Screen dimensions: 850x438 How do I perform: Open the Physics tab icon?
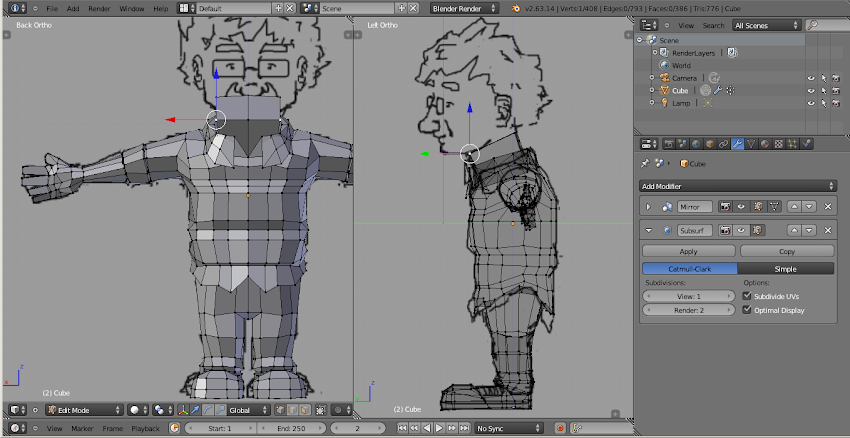click(x=806, y=144)
